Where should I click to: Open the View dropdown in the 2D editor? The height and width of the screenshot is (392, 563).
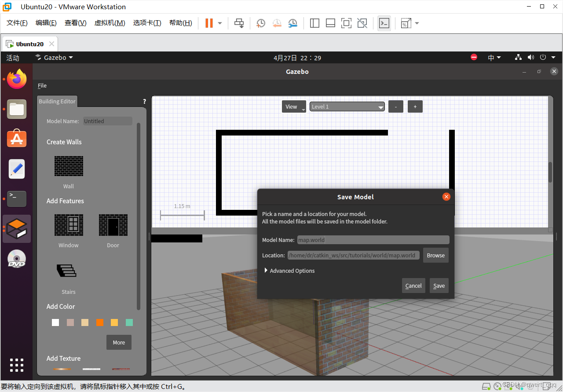click(294, 106)
